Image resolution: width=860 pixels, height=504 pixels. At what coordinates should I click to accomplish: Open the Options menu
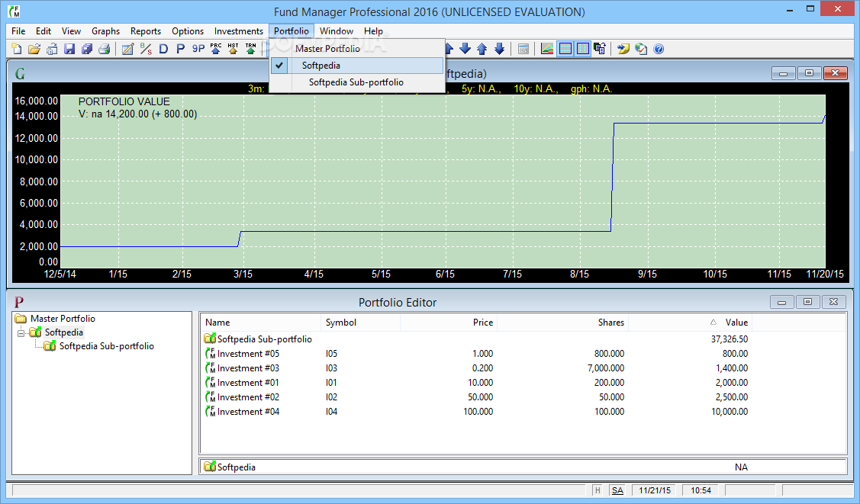188,31
